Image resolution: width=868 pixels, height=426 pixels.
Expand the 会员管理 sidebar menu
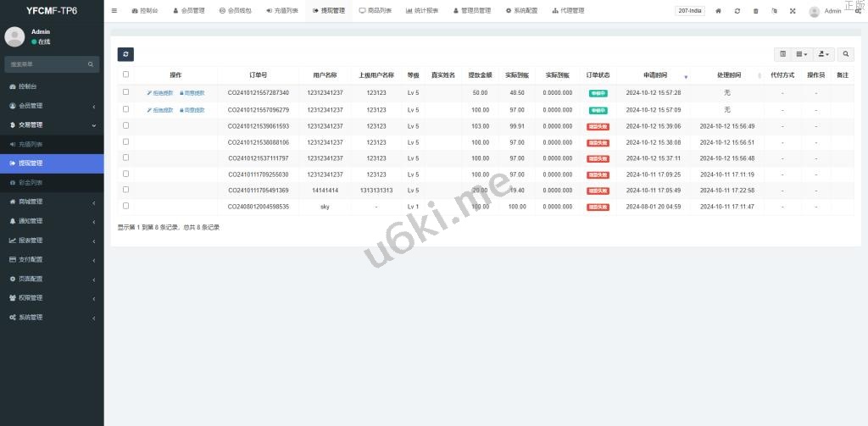[x=51, y=106]
